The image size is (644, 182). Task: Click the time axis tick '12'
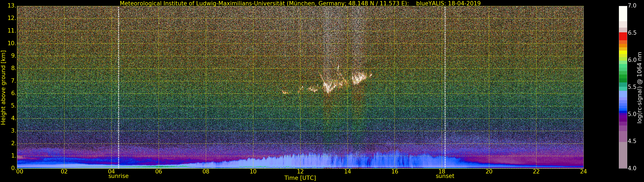pos(300,172)
